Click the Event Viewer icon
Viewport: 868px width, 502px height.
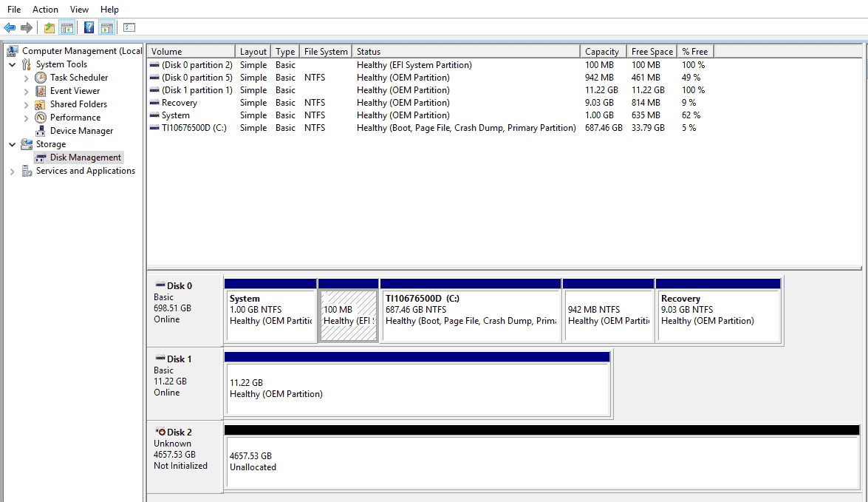pyautogui.click(x=41, y=91)
